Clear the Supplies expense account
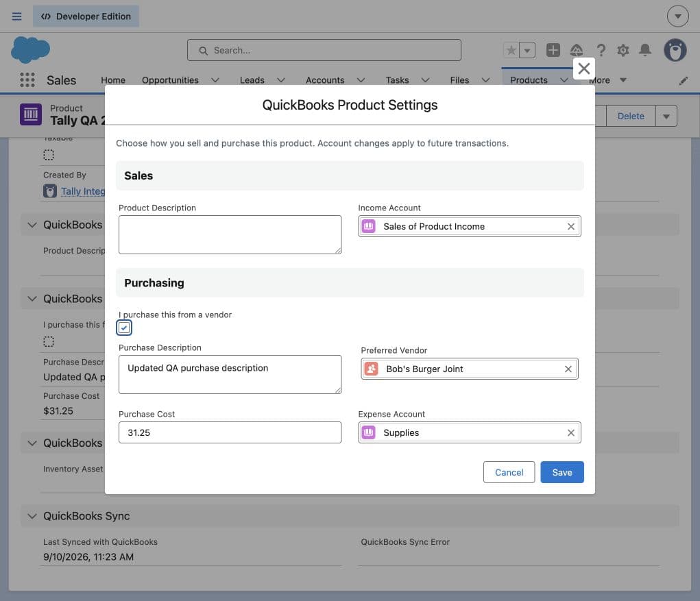Screen dimensions: 700x601 pyautogui.click(x=570, y=433)
